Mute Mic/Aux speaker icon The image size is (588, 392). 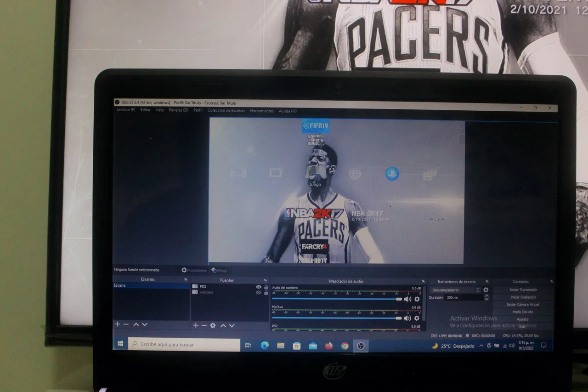coord(407,318)
